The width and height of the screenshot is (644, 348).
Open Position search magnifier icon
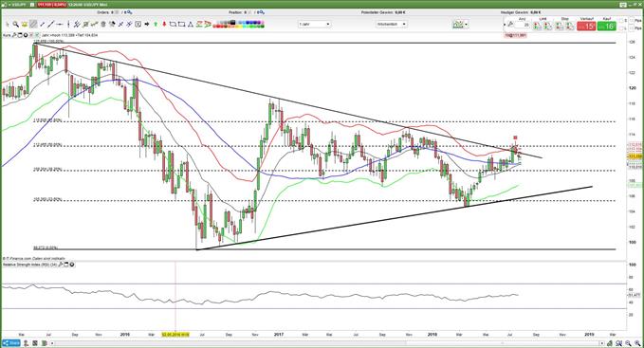(x=262, y=12)
